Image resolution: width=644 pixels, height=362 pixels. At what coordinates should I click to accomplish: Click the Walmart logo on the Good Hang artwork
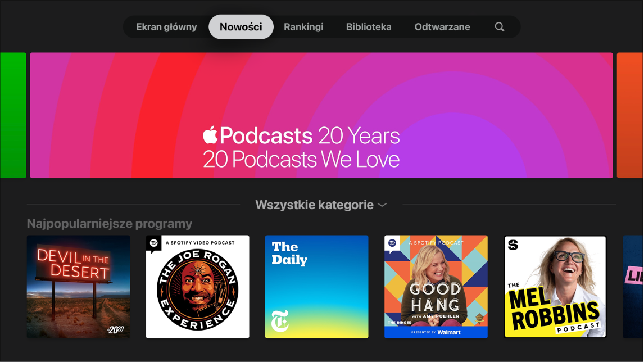[x=450, y=332]
